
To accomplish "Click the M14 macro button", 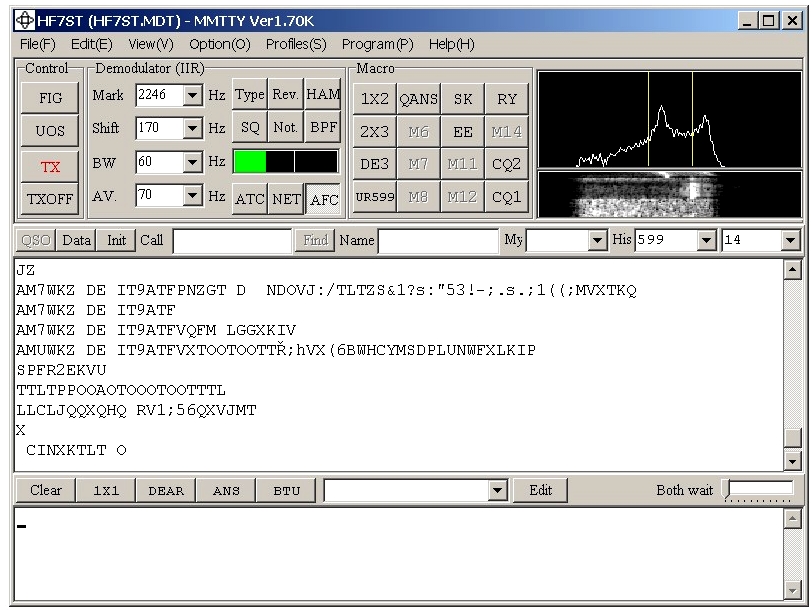I will pos(506,131).
